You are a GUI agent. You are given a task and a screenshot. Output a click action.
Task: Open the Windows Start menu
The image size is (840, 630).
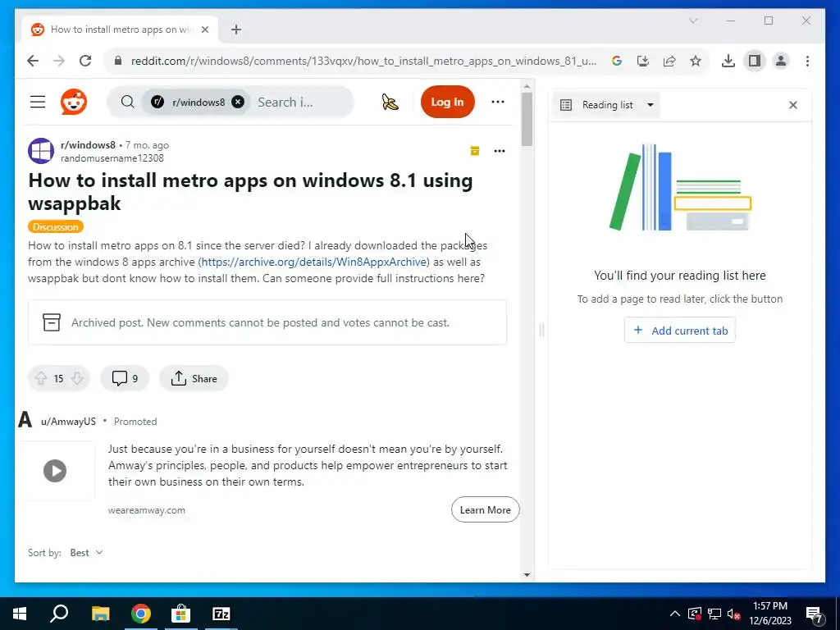[20, 614]
